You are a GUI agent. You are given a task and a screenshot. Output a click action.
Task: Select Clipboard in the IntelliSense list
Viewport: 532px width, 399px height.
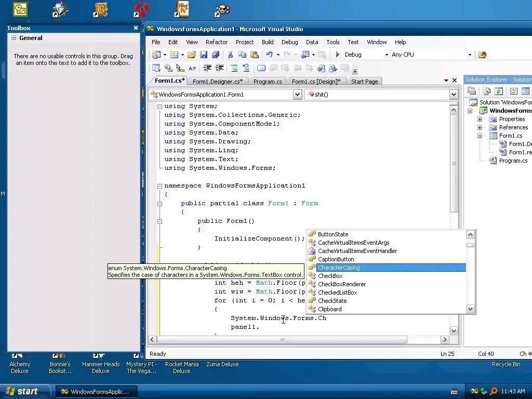[387, 309]
